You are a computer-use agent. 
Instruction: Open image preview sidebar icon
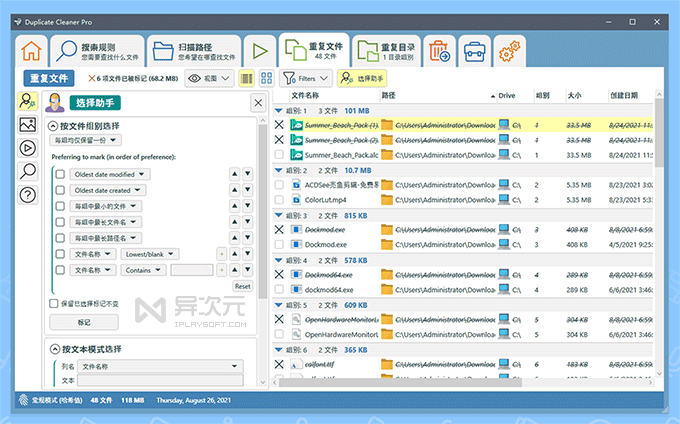(28, 125)
